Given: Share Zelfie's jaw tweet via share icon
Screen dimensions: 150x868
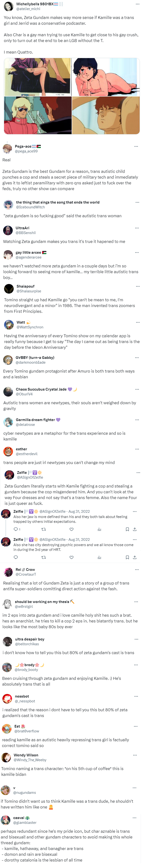Looking at the screenshot, I should [134, 529].
